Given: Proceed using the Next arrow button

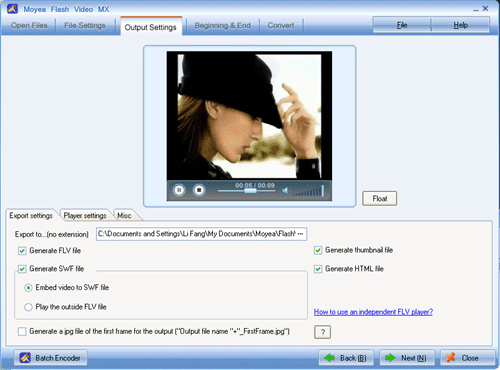Looking at the screenshot, I should coord(407,358).
